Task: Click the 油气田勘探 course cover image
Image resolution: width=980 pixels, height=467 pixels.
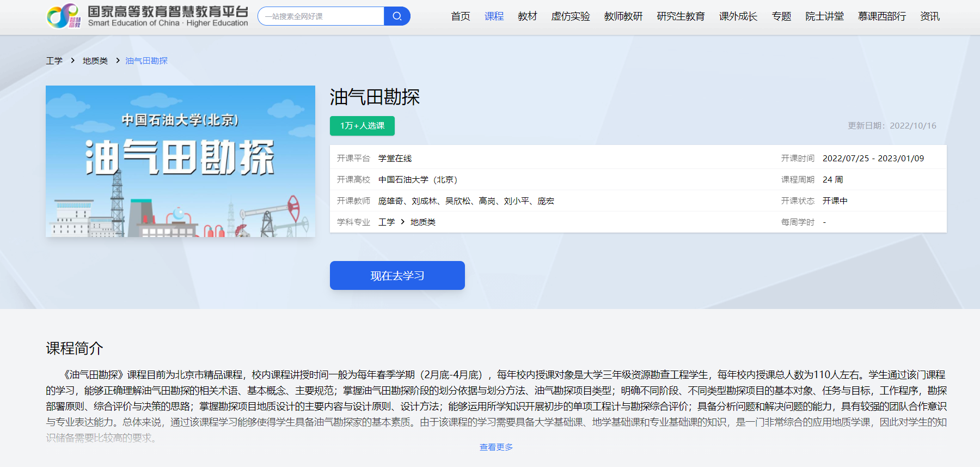Action: tap(180, 161)
